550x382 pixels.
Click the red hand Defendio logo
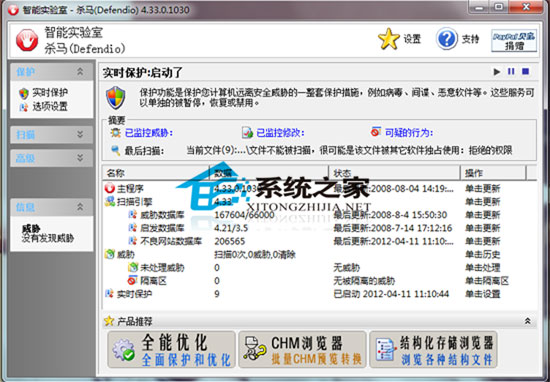(x=27, y=40)
